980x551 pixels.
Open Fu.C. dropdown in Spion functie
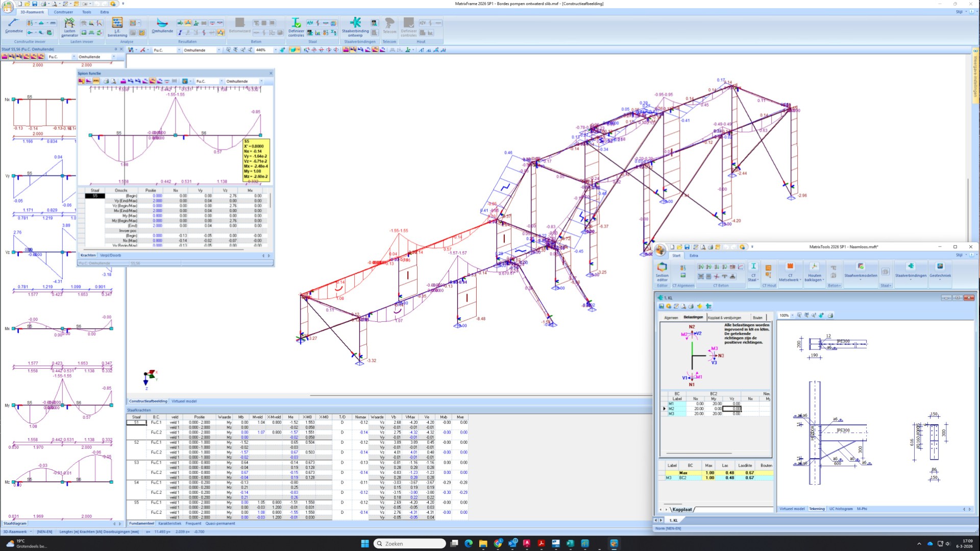(x=222, y=81)
